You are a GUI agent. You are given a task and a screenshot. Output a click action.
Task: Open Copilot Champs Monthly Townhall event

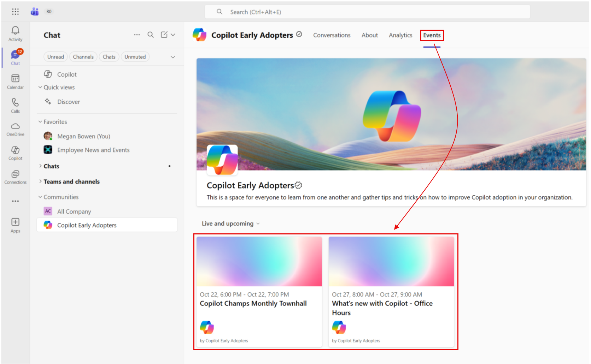point(253,304)
